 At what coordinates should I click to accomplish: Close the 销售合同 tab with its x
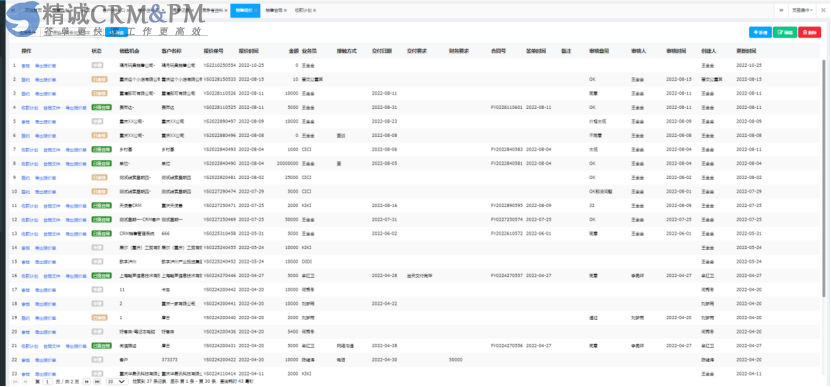285,10
